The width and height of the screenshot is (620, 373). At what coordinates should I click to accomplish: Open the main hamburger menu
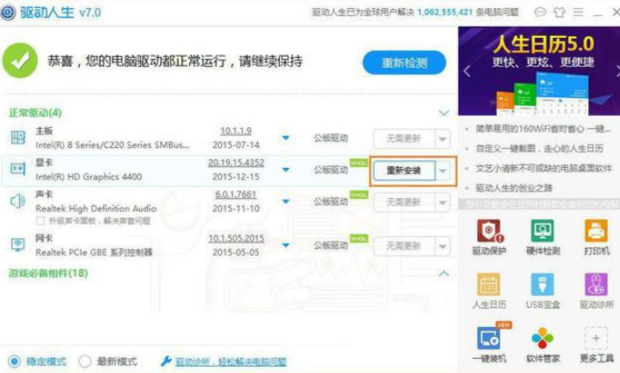pos(578,12)
